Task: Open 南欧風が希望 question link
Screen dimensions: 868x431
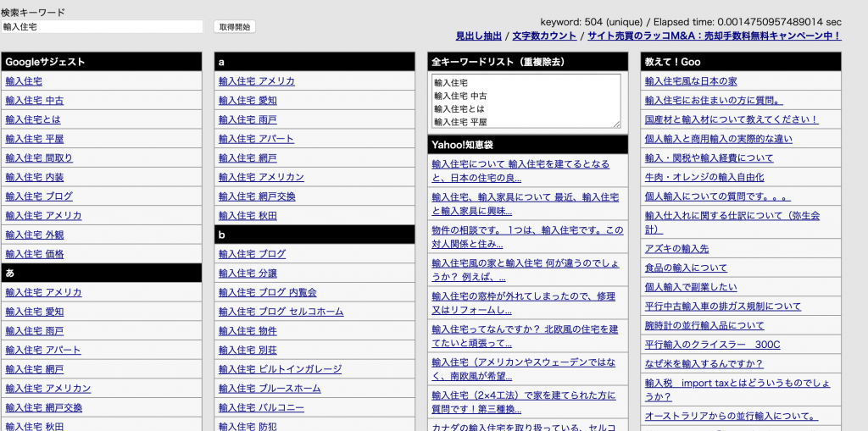Action: 524,369
